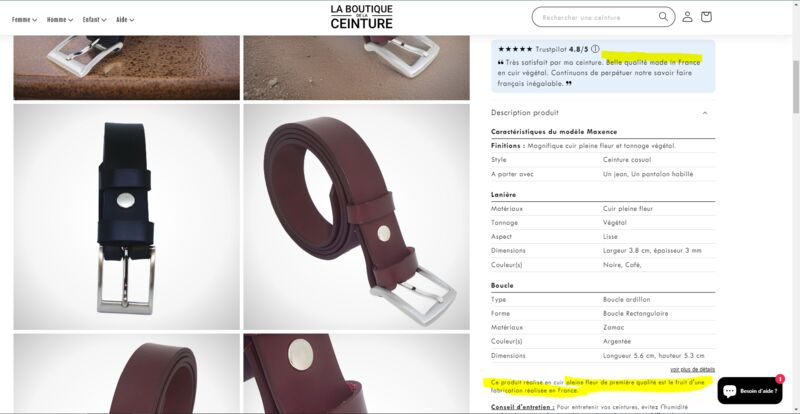Expand the Femme menu

pos(24,19)
